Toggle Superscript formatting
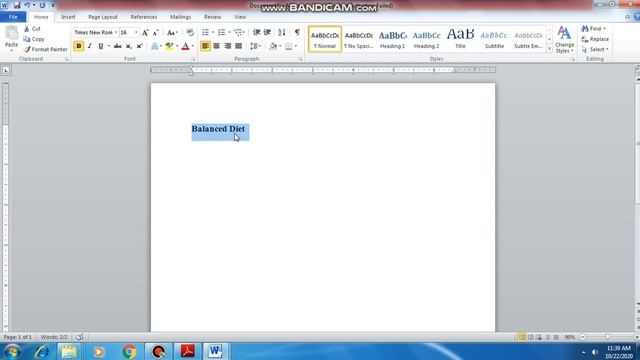 (140, 46)
